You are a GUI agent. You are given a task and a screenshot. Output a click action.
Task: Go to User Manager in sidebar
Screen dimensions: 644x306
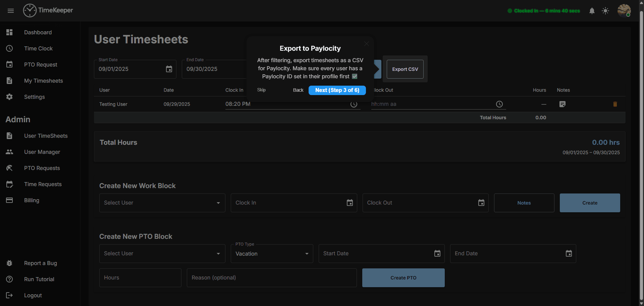point(42,152)
